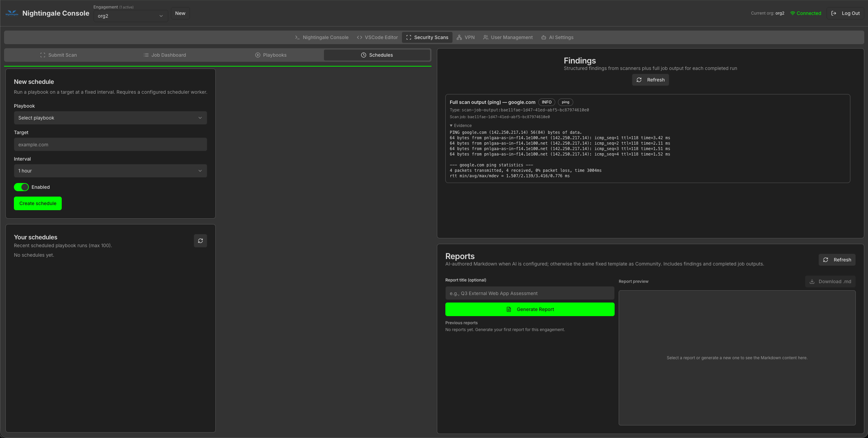868x438 pixels.
Task: Switch to the Submit Scan tab
Action: 58,55
